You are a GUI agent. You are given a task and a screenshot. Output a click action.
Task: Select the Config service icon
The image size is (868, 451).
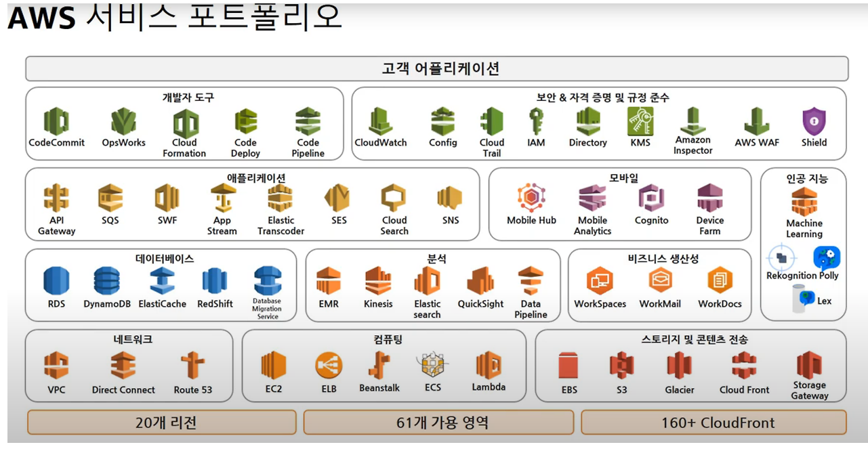[x=442, y=122]
